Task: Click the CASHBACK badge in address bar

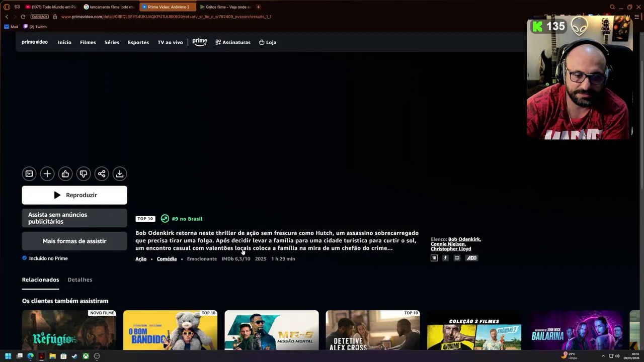Action: pyautogui.click(x=40, y=17)
